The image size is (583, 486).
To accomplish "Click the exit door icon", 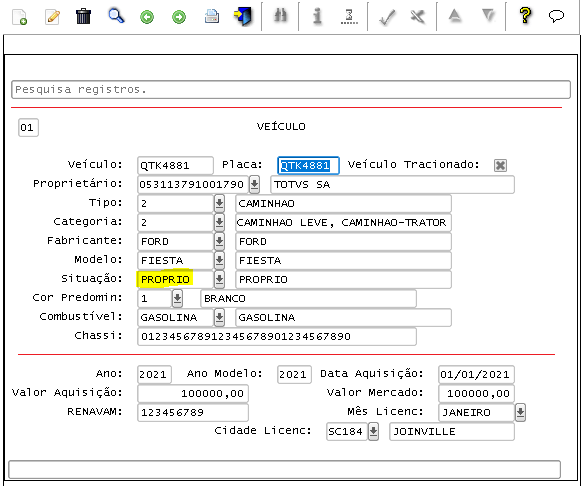I will tap(243, 17).
